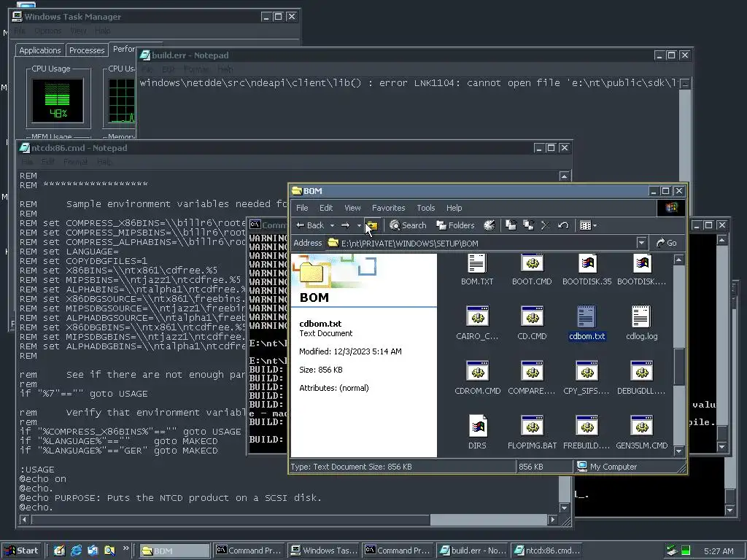Open Favorites menu in BOM window
This screenshot has height=560, width=747.
pos(388,208)
